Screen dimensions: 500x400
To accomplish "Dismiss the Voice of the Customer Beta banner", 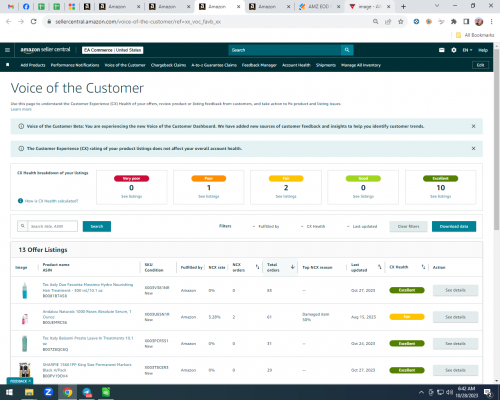I will tap(473, 126).
